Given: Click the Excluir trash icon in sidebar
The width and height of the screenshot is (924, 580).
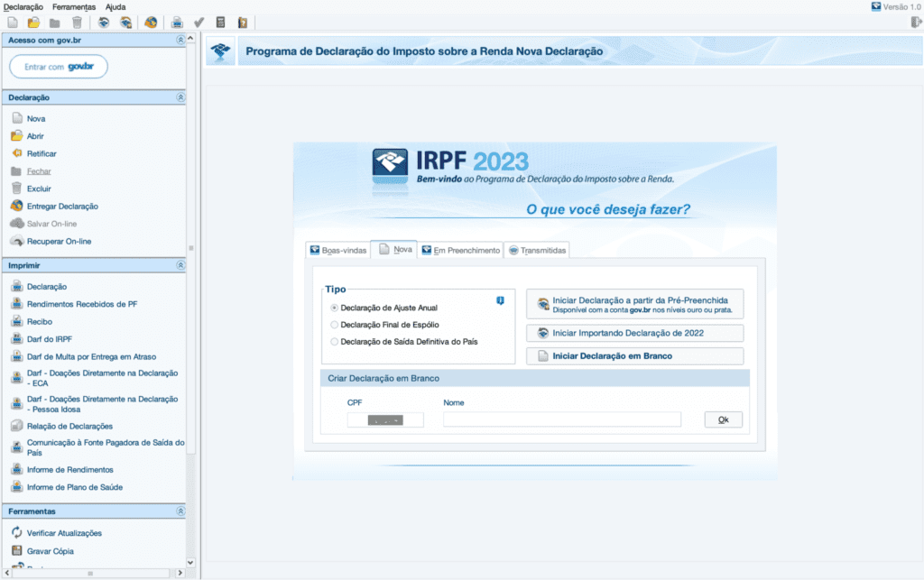Looking at the screenshot, I should (x=17, y=189).
